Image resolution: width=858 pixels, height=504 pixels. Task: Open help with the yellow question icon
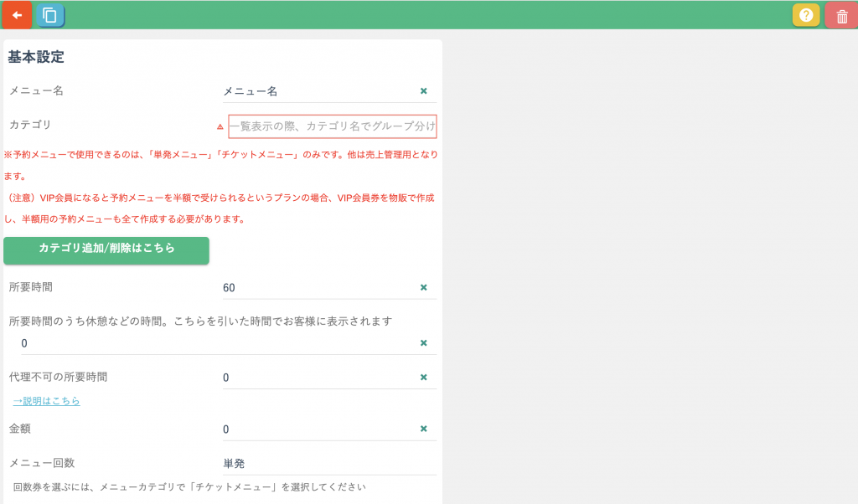point(806,15)
